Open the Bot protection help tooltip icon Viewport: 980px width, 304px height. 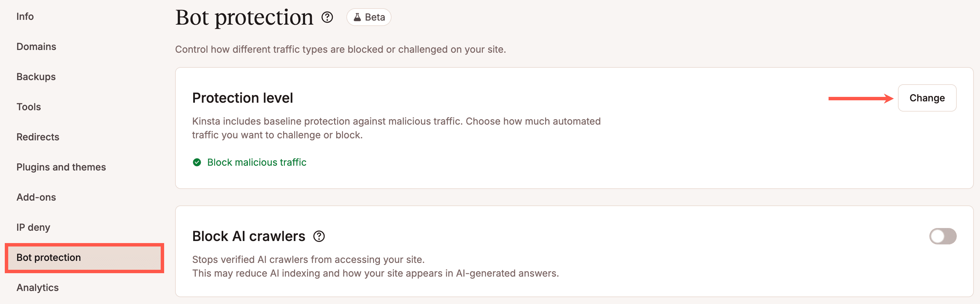click(x=327, y=17)
